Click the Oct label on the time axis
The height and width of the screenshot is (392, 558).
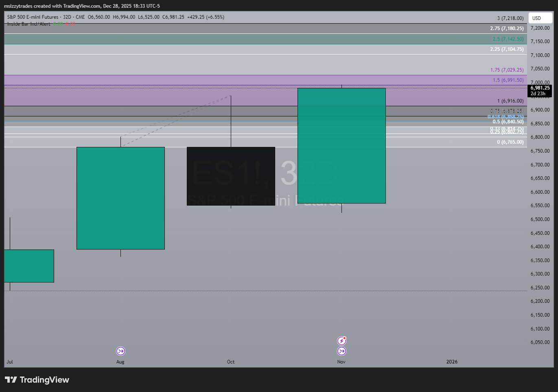[x=231, y=362]
